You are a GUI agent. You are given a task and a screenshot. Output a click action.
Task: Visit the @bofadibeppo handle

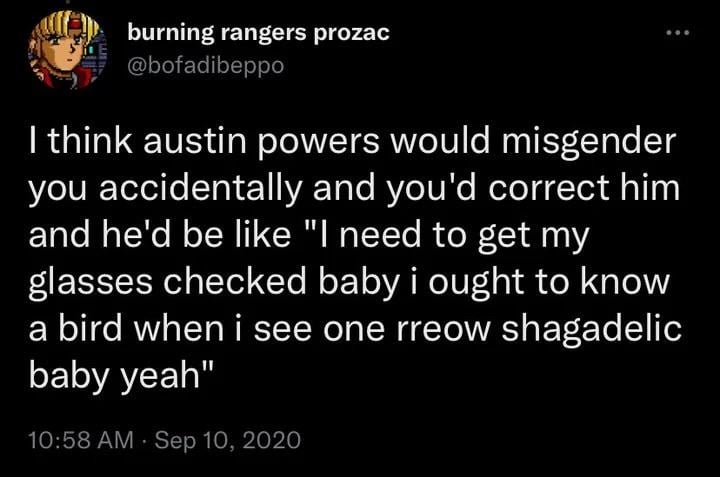click(206, 66)
